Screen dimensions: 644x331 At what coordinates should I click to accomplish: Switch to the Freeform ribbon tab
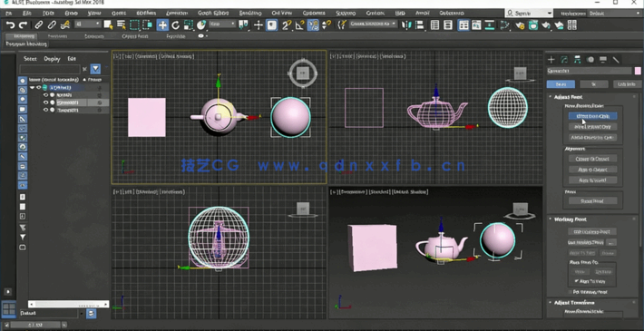click(57, 36)
